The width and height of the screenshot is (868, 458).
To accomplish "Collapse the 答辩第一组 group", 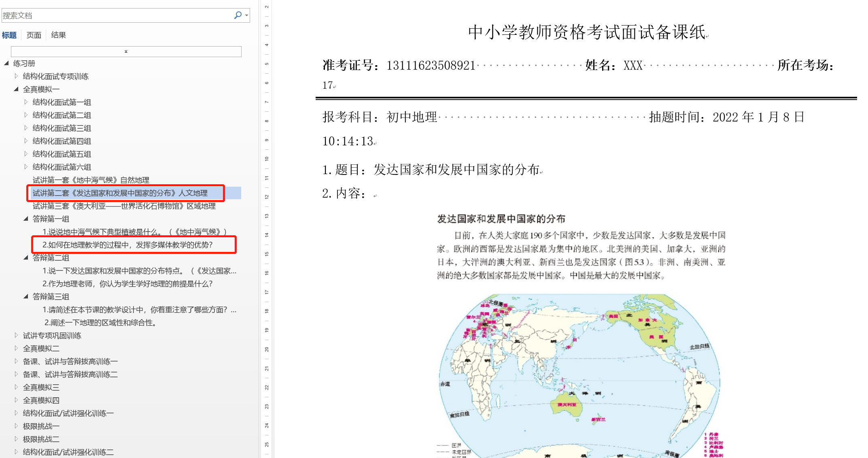I will coord(26,219).
